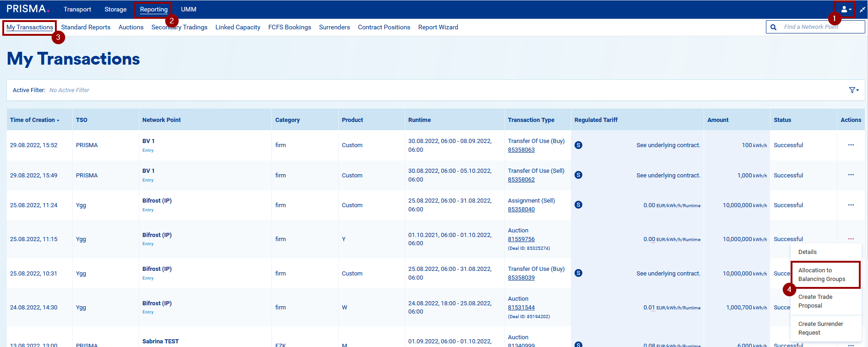Go to Report Wizard
This screenshot has height=347, width=868.
click(438, 28)
